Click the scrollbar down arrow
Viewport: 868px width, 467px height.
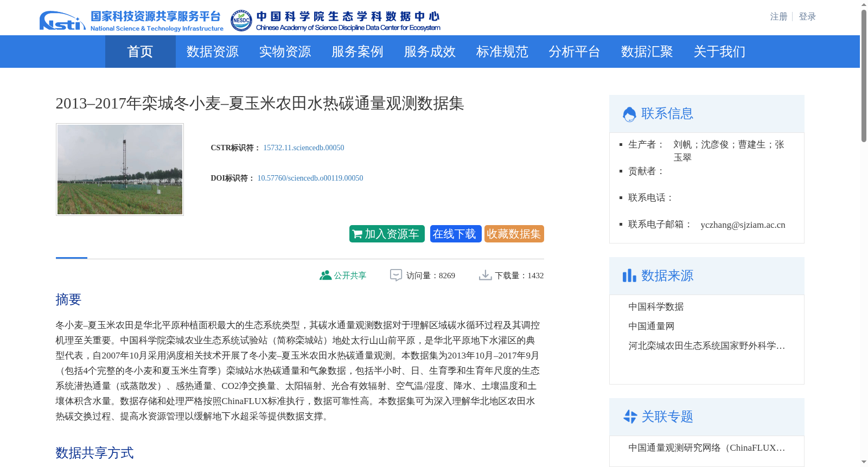point(864,462)
